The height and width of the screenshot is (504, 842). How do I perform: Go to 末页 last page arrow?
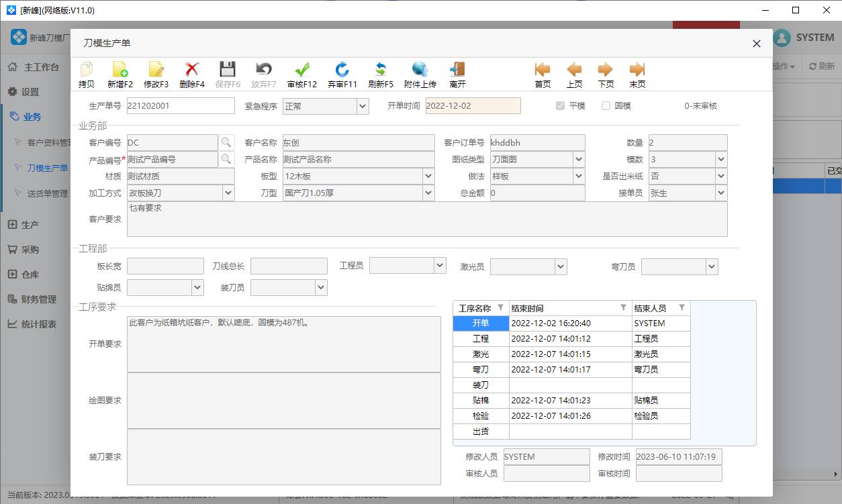(637, 69)
